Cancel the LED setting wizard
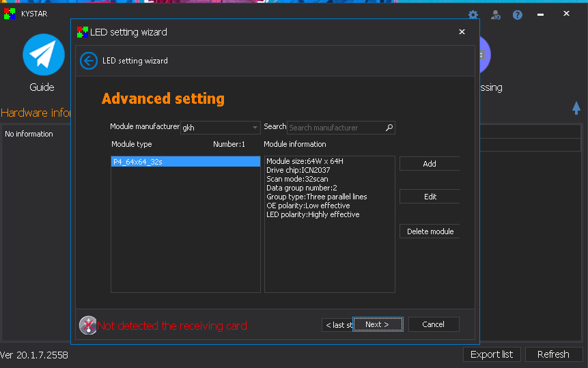This screenshot has width=588, height=368. coord(433,324)
